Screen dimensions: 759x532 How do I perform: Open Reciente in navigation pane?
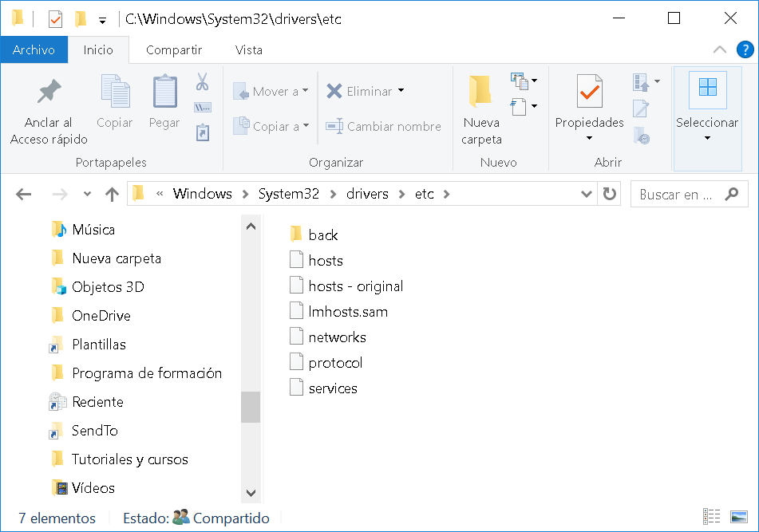coord(86,401)
